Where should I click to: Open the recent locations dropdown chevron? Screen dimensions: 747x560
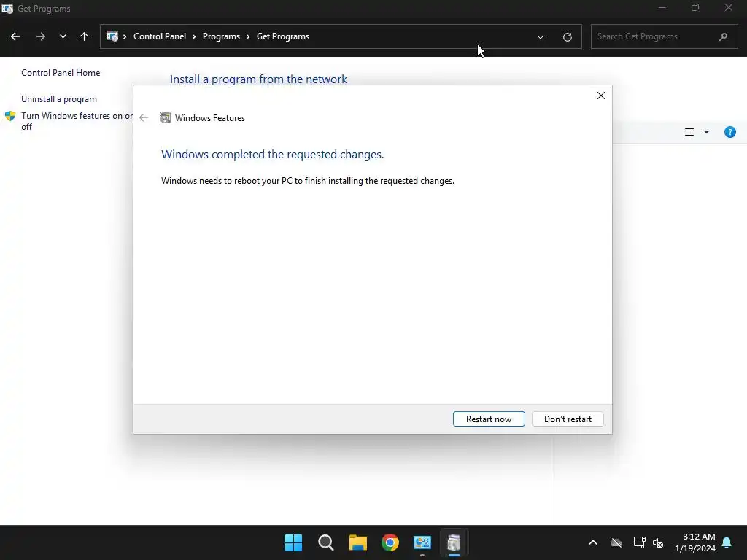(63, 36)
